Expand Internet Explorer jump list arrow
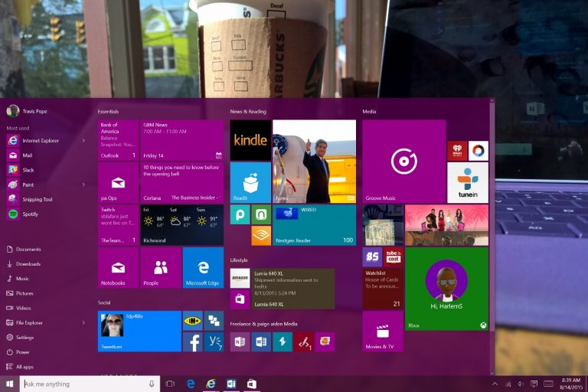The width and height of the screenshot is (588, 392). click(83, 140)
